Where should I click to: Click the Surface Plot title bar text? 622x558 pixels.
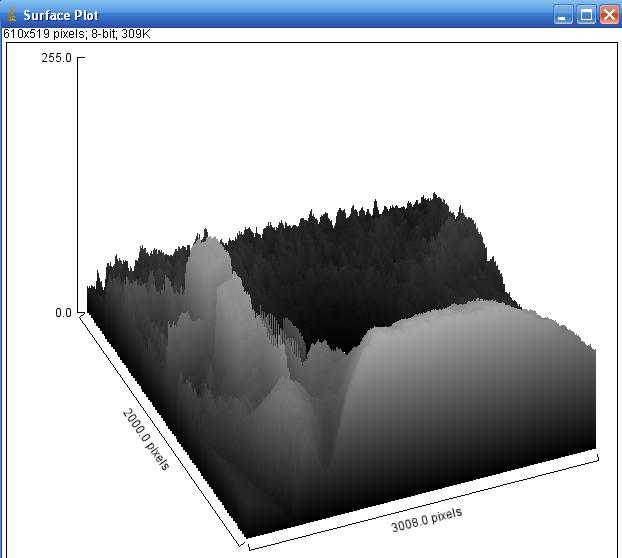point(61,15)
